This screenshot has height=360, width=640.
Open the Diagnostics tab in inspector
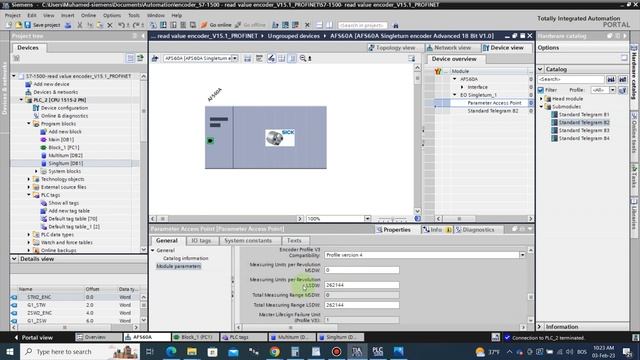[475, 230]
